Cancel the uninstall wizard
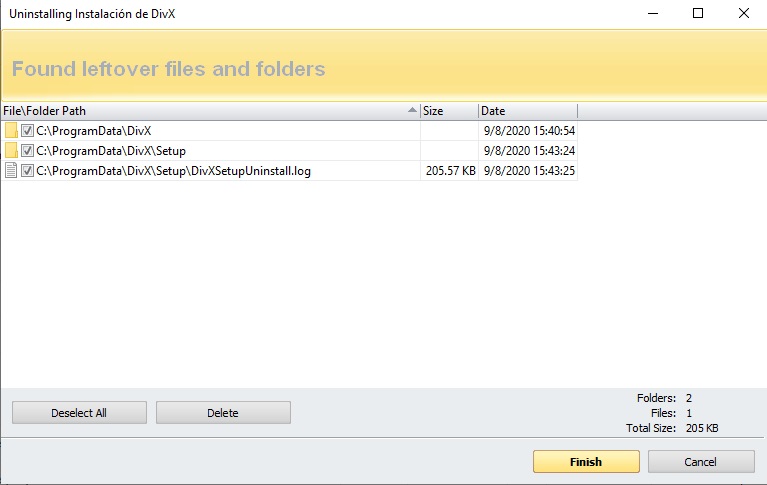The image size is (767, 485). click(701, 462)
